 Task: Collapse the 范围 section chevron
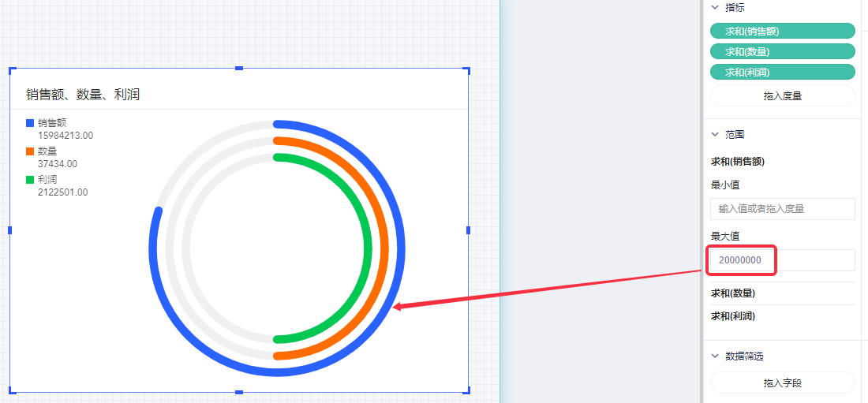(716, 135)
